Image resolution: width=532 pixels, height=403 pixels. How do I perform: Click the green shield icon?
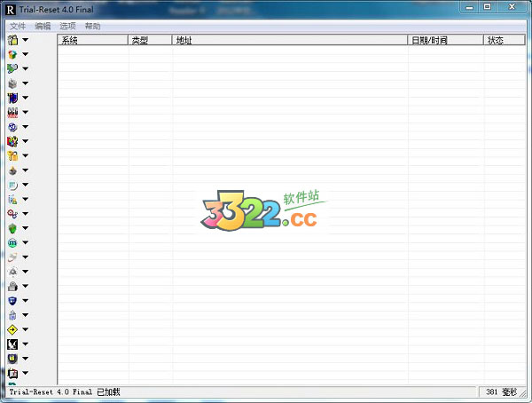point(12,228)
